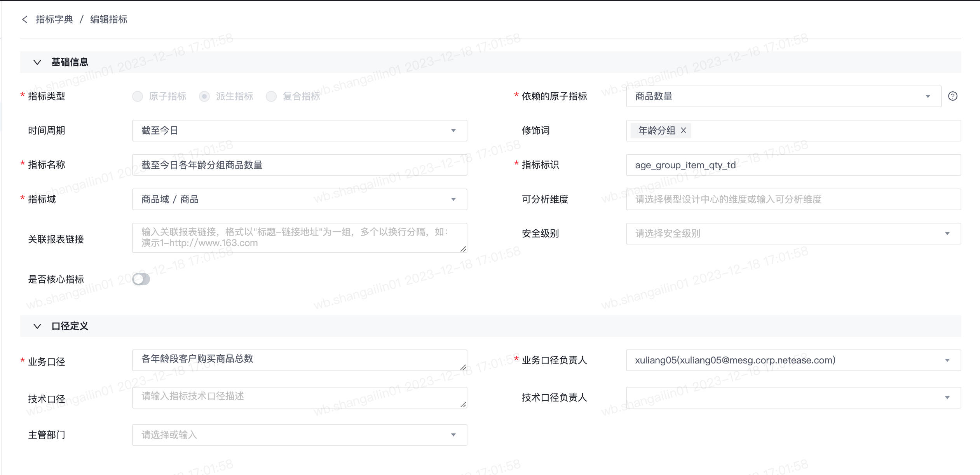Open the 安全级别 dropdown
The height and width of the screenshot is (475, 980).
click(x=793, y=234)
